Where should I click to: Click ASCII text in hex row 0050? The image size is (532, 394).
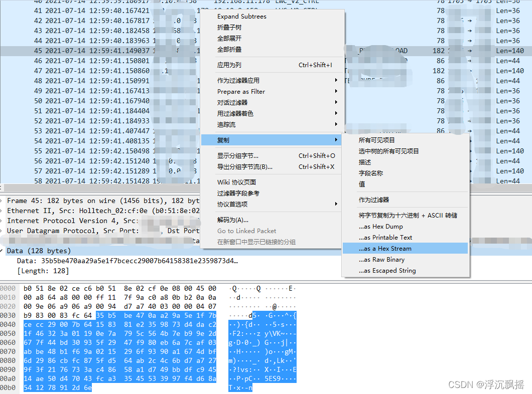coord(262,334)
